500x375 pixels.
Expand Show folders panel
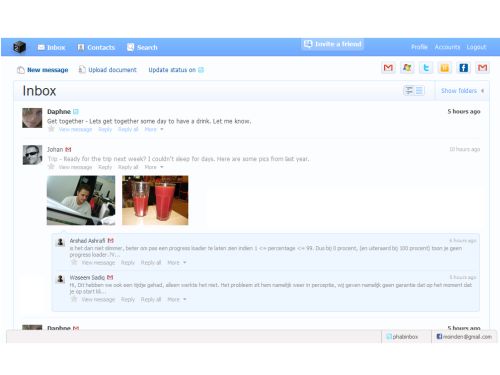(462, 91)
